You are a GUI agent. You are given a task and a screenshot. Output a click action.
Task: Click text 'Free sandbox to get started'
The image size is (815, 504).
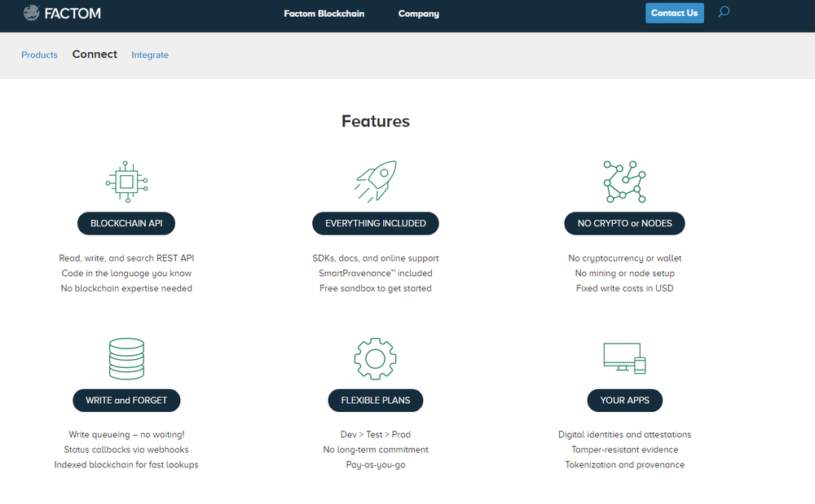(x=375, y=288)
